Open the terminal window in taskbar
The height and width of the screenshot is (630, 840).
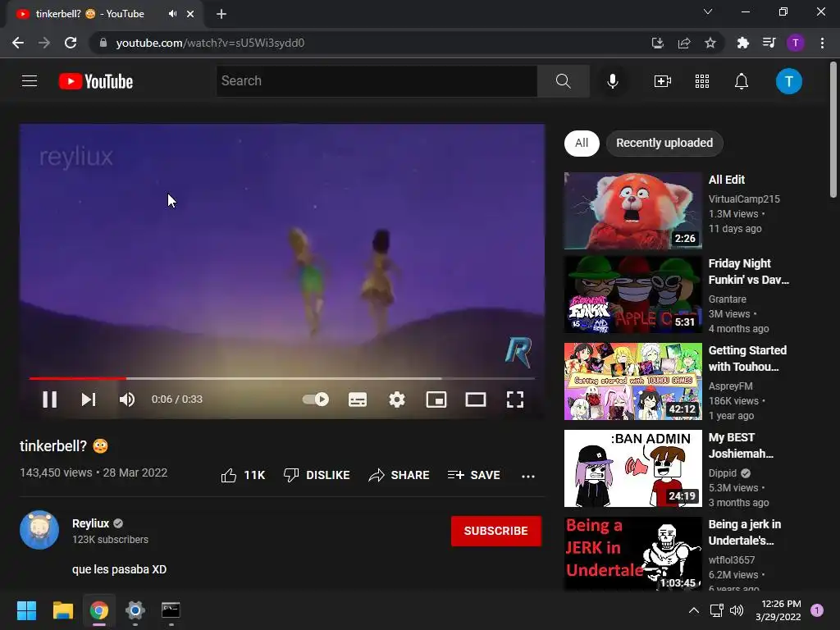(x=171, y=610)
